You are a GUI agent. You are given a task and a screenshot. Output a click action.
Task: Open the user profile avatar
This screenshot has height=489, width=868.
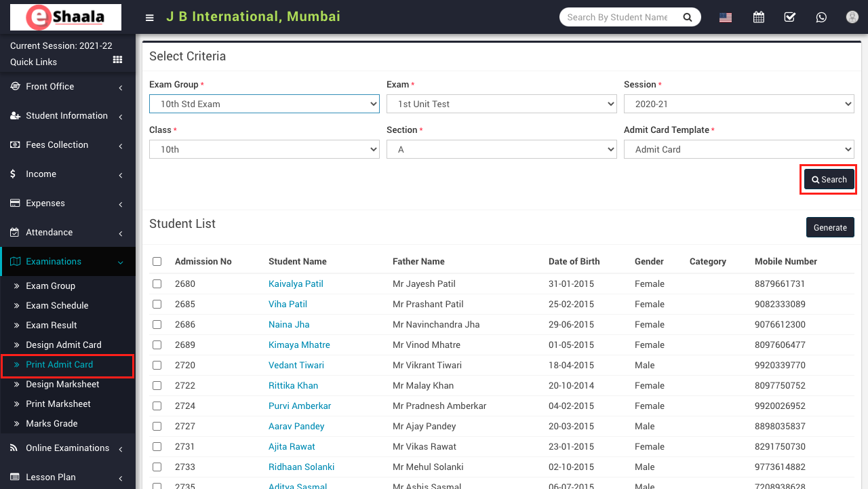coord(852,18)
